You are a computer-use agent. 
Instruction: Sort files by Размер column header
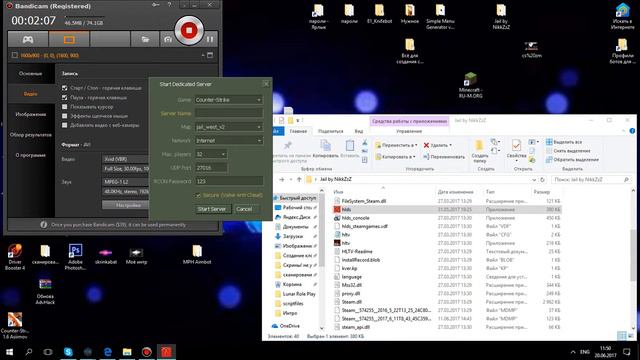pos(542,191)
